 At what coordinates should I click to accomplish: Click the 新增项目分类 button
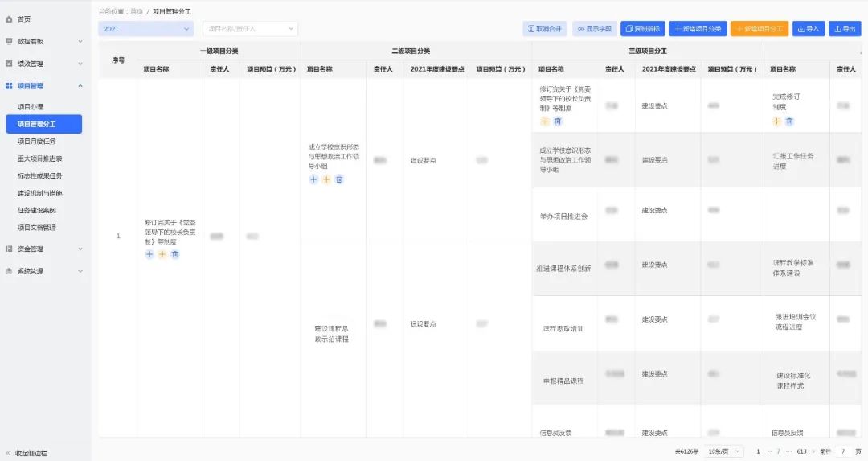[698, 29]
